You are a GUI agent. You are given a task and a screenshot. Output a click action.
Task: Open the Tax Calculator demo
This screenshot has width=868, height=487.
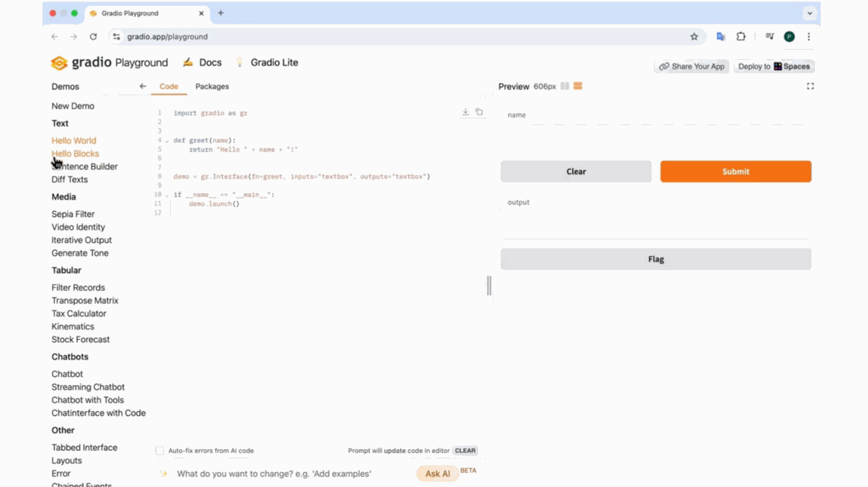pos(79,314)
